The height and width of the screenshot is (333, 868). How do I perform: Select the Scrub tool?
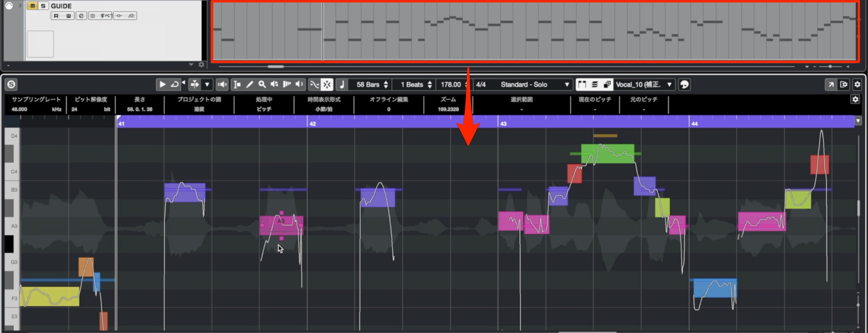click(x=287, y=84)
